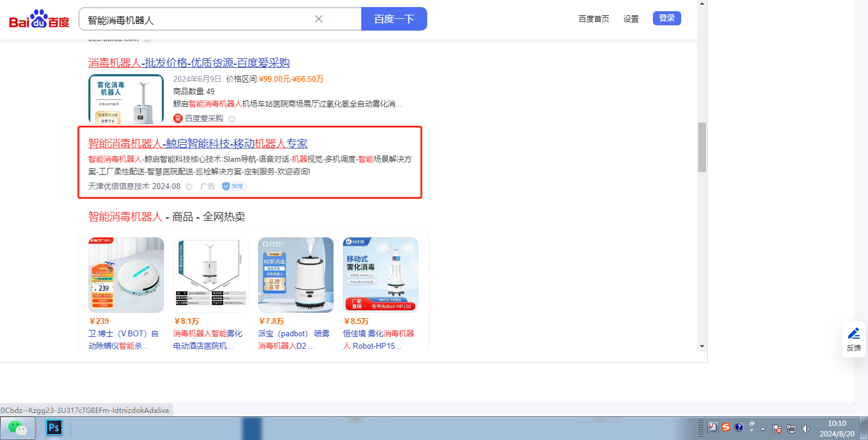Viewport: 868px width, 440px height.
Task: Click 天津优信信息技术 advertiser name
Action: (x=119, y=186)
